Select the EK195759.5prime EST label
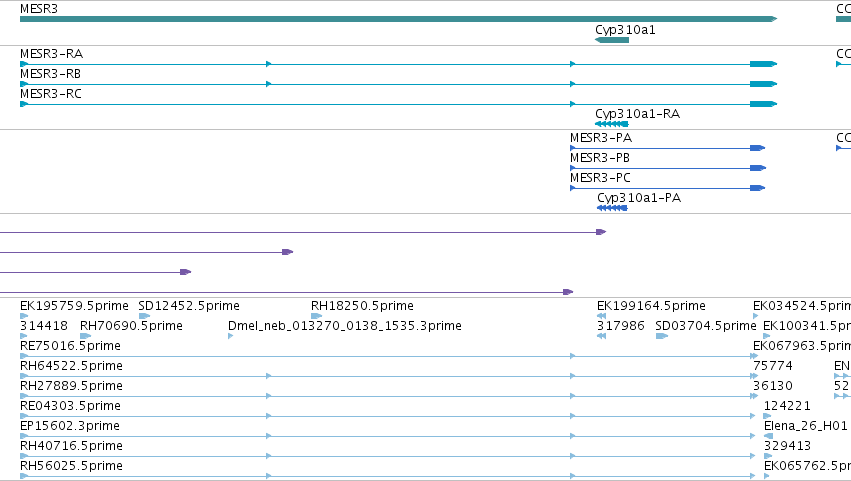This screenshot has width=851, height=481. pyautogui.click(x=74, y=306)
